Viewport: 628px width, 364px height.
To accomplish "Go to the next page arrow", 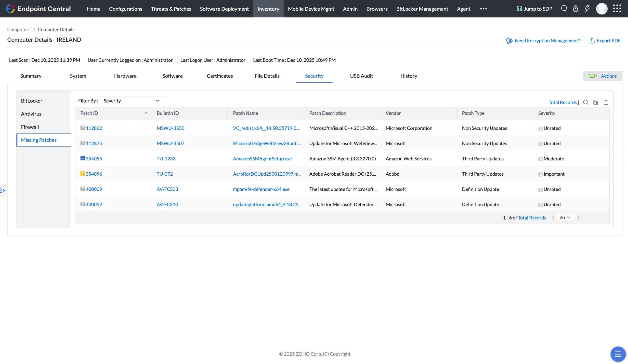I will click(579, 218).
